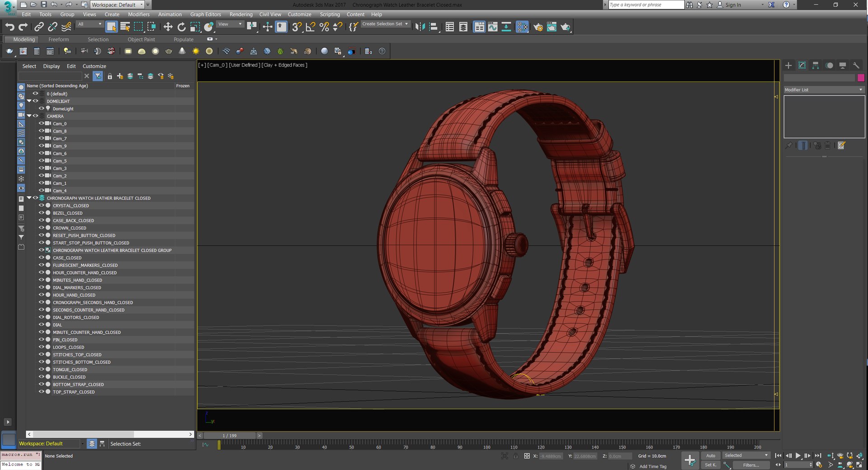The image size is (868, 470).
Task: Activate the Select and Move tool
Action: [x=168, y=27]
